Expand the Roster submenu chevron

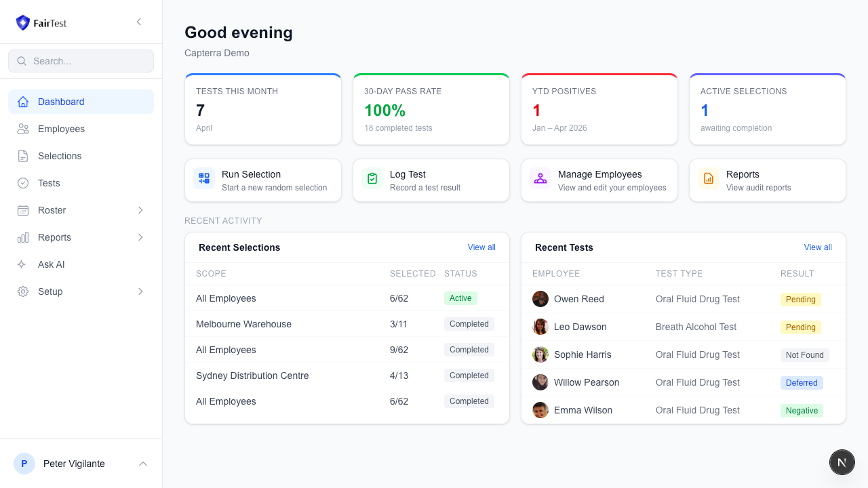140,210
